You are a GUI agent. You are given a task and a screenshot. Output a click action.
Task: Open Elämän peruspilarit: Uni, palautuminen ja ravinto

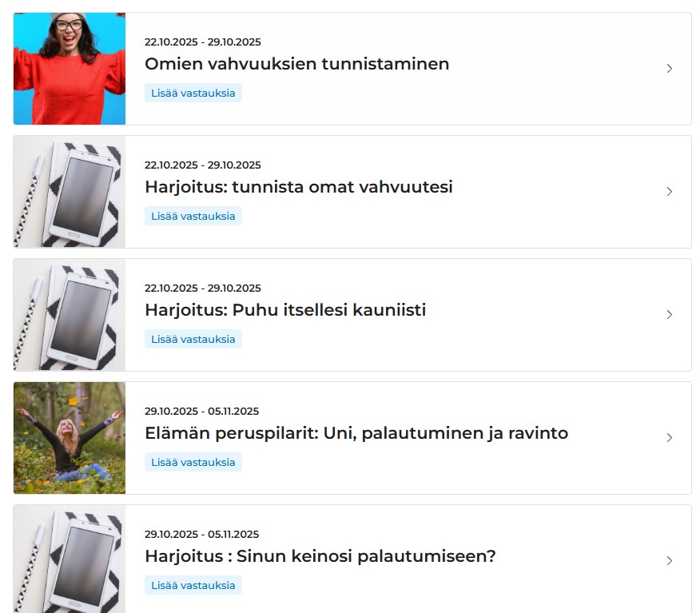356,433
